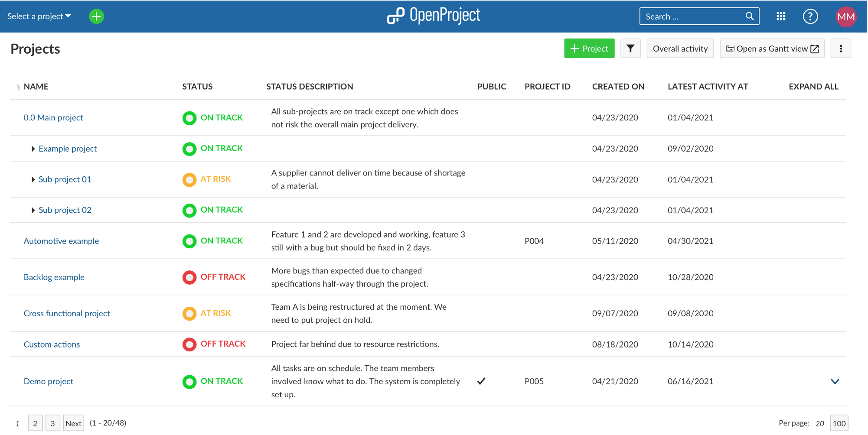Open the filter icon next to Project button

tap(630, 48)
